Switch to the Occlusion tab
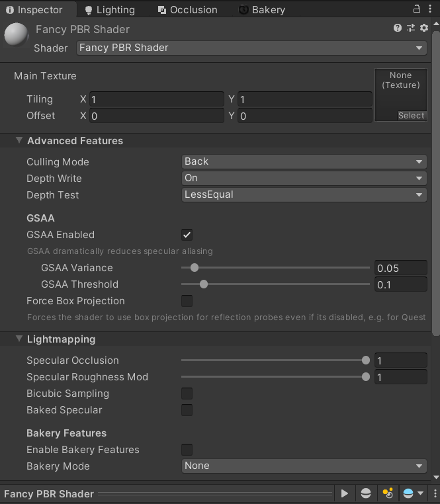440x504 pixels. click(x=187, y=10)
